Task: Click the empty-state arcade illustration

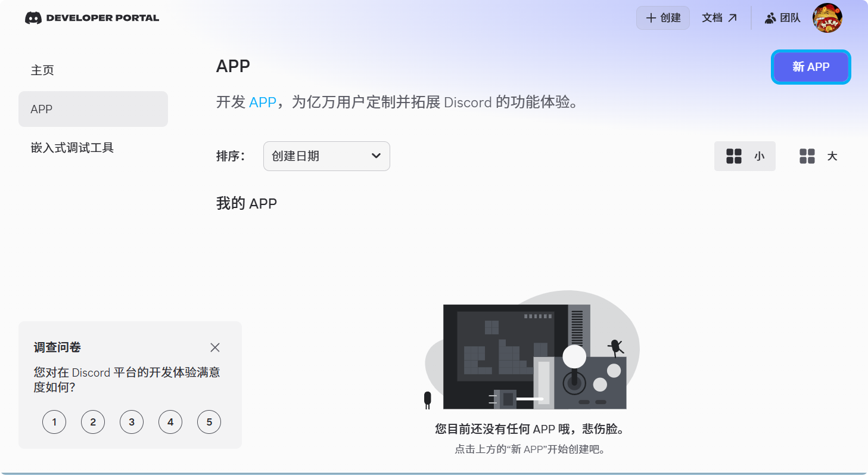Action: pyautogui.click(x=532, y=350)
